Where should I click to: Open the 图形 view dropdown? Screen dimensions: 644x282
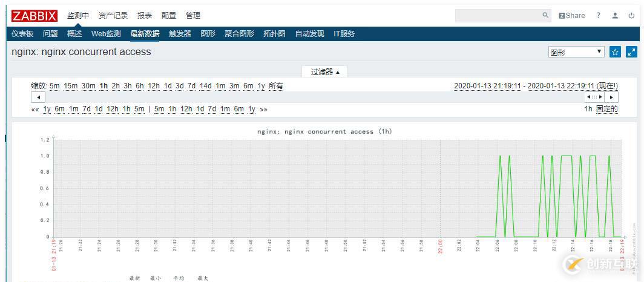pos(576,52)
